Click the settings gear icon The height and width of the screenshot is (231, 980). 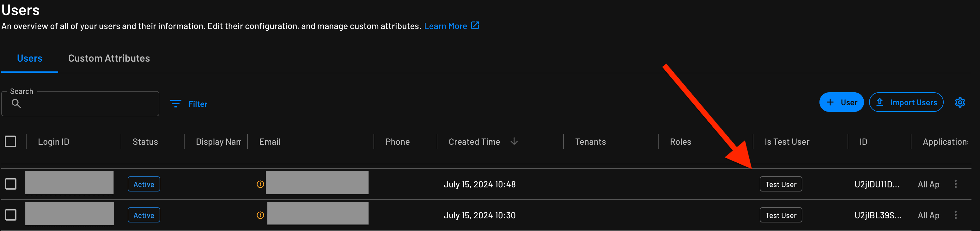click(960, 102)
